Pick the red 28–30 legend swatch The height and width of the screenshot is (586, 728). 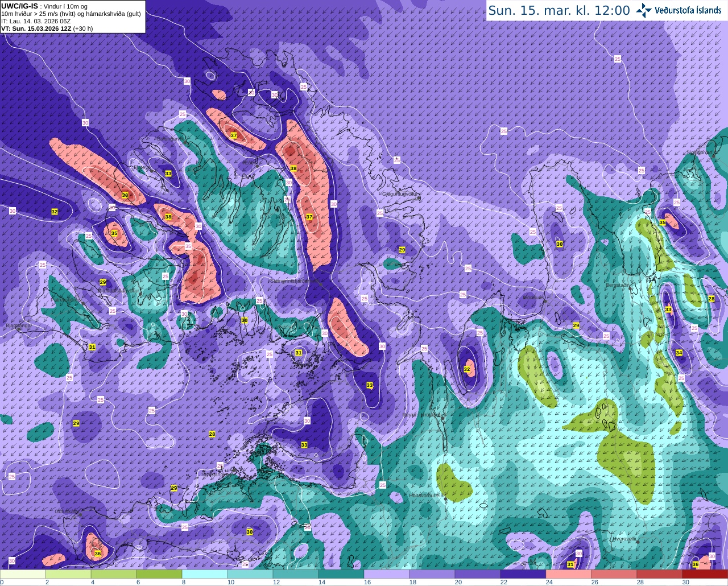660,575
